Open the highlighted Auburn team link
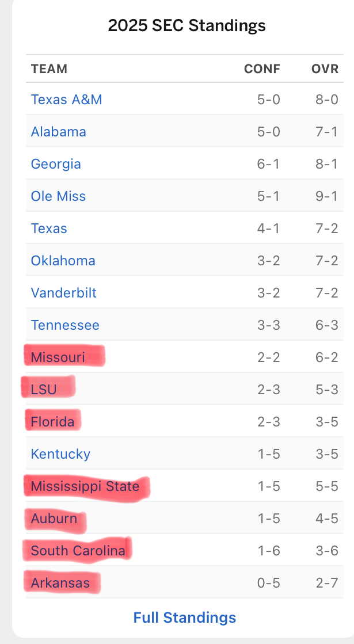The image size is (354, 644). (x=54, y=519)
